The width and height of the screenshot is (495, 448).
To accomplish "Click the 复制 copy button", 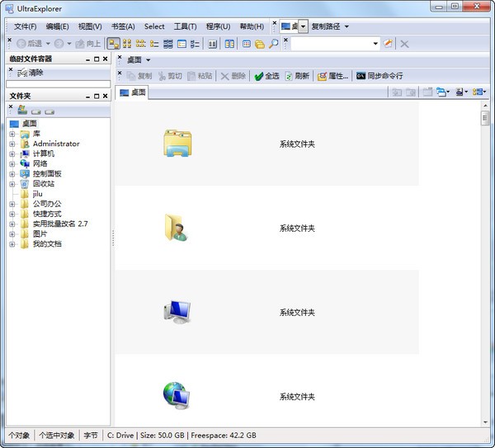I will point(139,76).
